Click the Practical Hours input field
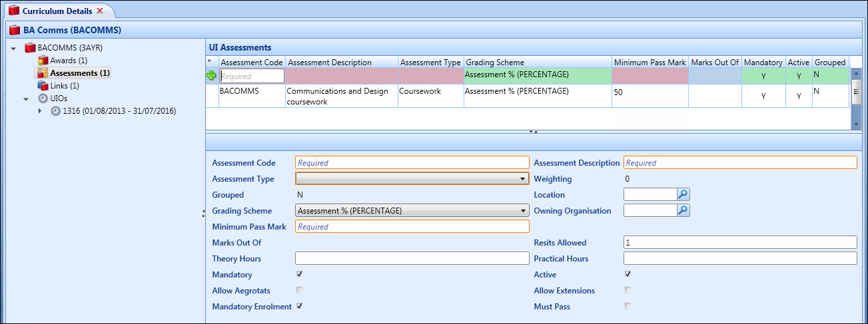This screenshot has height=324, width=868. click(740, 258)
